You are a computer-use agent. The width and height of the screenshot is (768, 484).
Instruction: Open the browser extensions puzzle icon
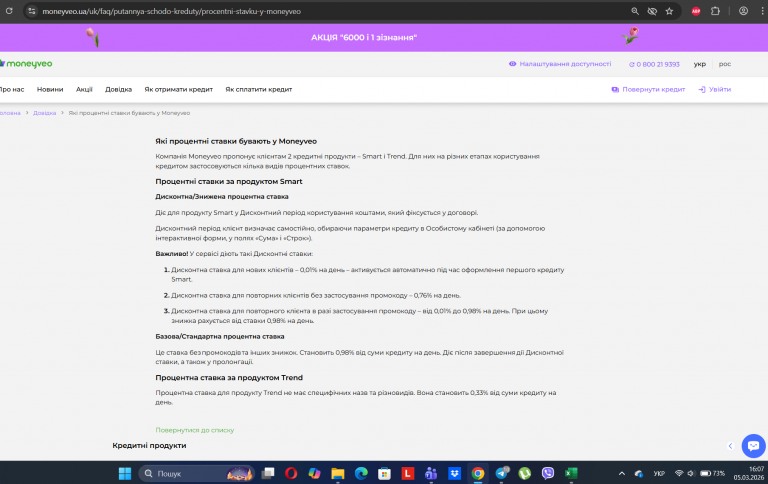715,11
